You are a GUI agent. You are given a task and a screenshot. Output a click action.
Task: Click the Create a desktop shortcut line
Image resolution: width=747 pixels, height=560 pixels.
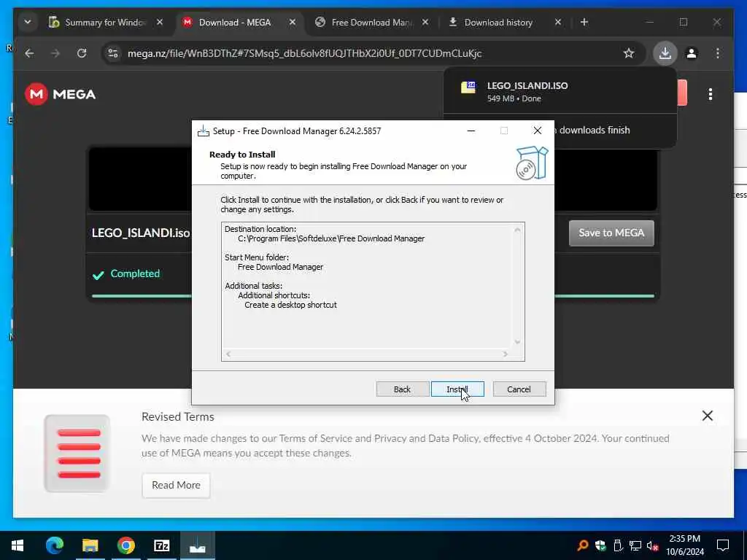click(x=290, y=305)
